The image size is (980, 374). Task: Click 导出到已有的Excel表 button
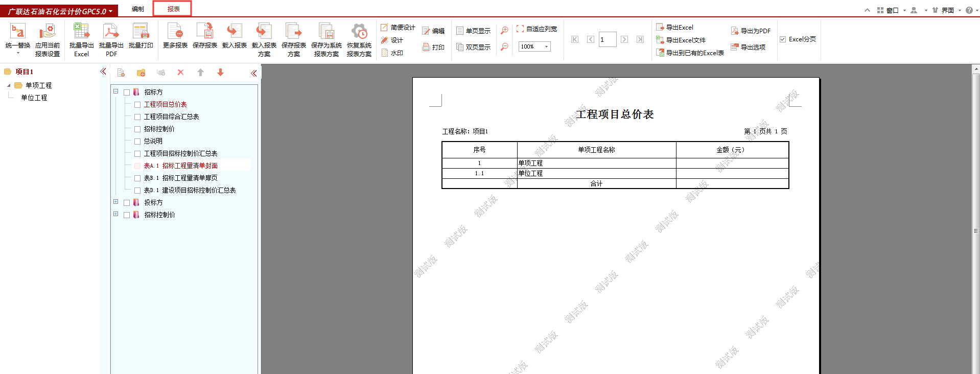[690, 53]
